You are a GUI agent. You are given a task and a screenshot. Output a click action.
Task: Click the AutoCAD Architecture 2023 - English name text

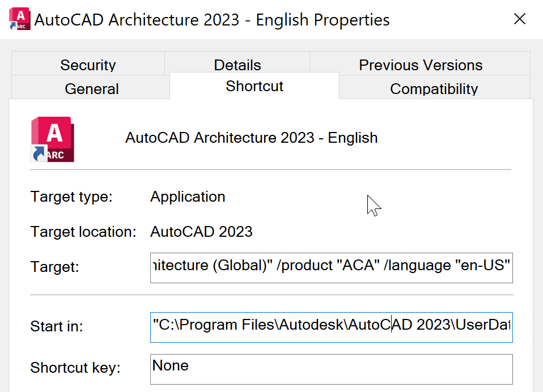point(251,138)
